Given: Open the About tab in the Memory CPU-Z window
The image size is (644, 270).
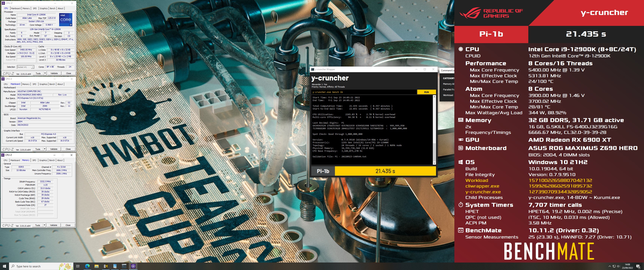Looking at the screenshot, I should [x=60, y=160].
